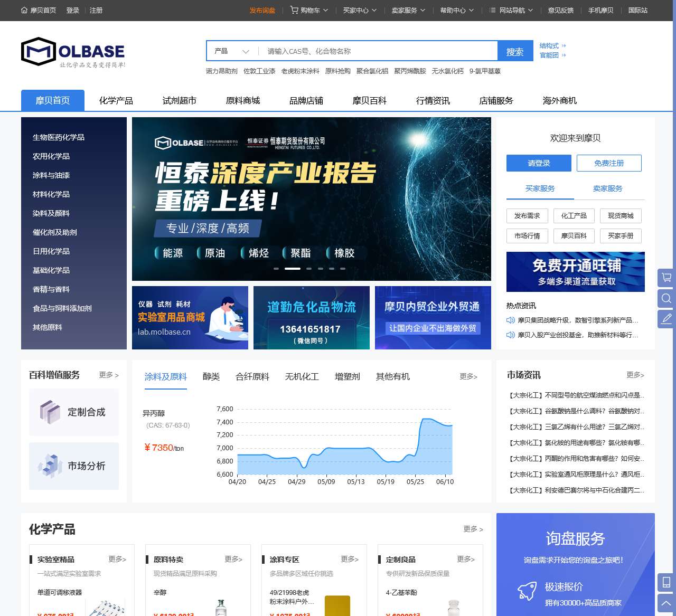
Task: Expand the 网站导航 dropdown
Action: (x=530, y=10)
